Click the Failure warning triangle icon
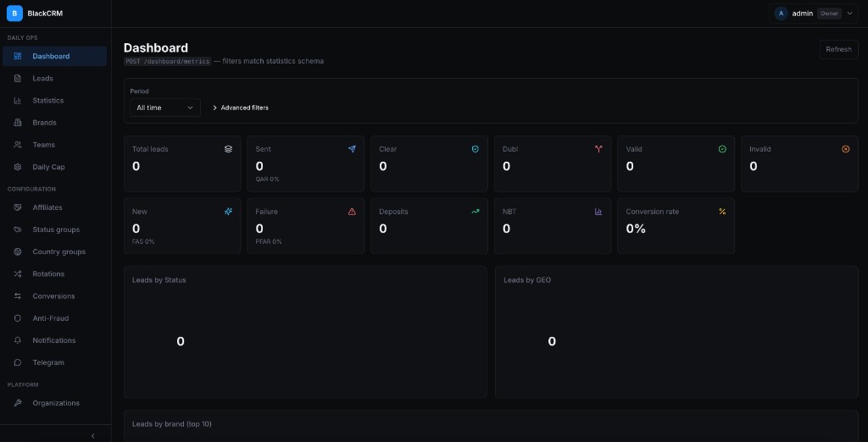Viewport: 868px width, 442px height. coord(352,212)
